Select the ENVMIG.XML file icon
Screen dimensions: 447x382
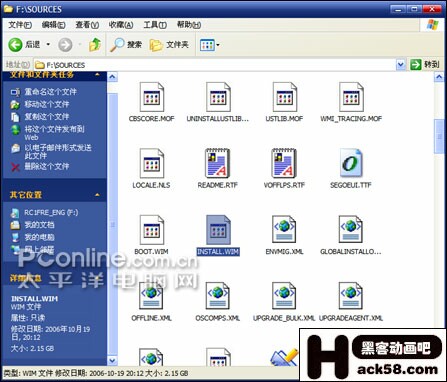(x=284, y=230)
